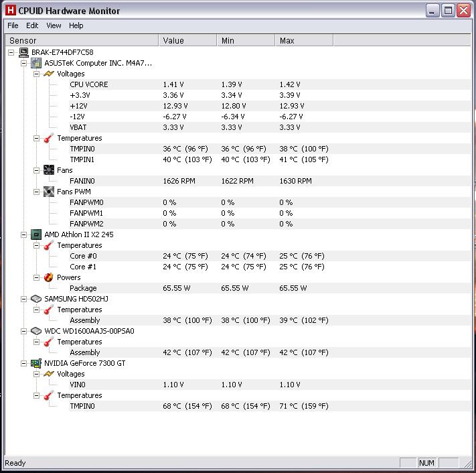Select the FANPWM2 row
Image resolution: width=476 pixels, height=473 pixels.
pyautogui.click(x=270, y=224)
